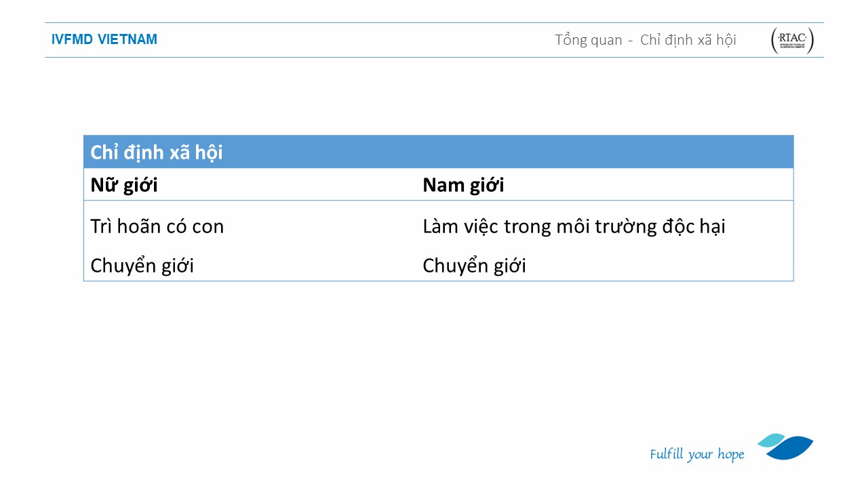The height and width of the screenshot is (488, 868).
Task: Click the 'Trì hoãn có con' table entry
Action: point(157,226)
